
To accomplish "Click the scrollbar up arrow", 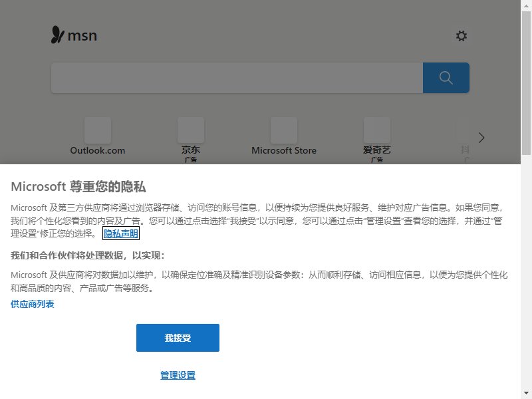I will coord(526,5).
